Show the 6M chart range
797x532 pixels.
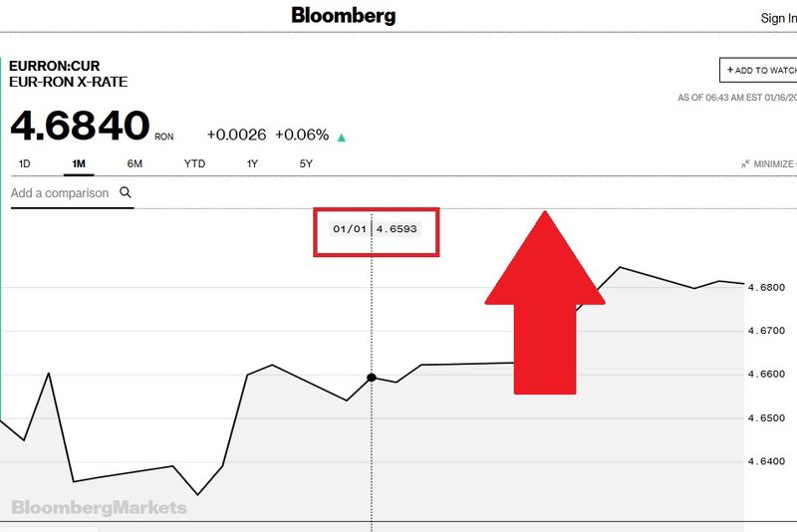point(134,163)
